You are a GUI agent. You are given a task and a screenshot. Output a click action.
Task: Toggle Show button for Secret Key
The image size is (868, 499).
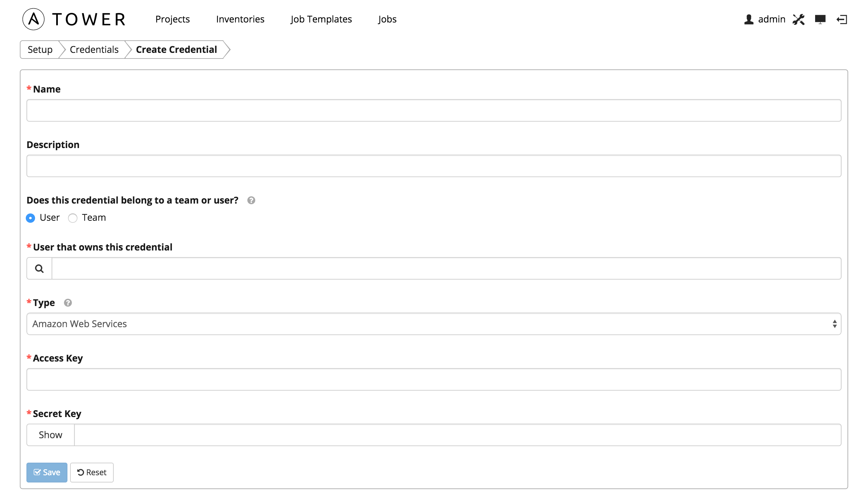pyautogui.click(x=51, y=435)
